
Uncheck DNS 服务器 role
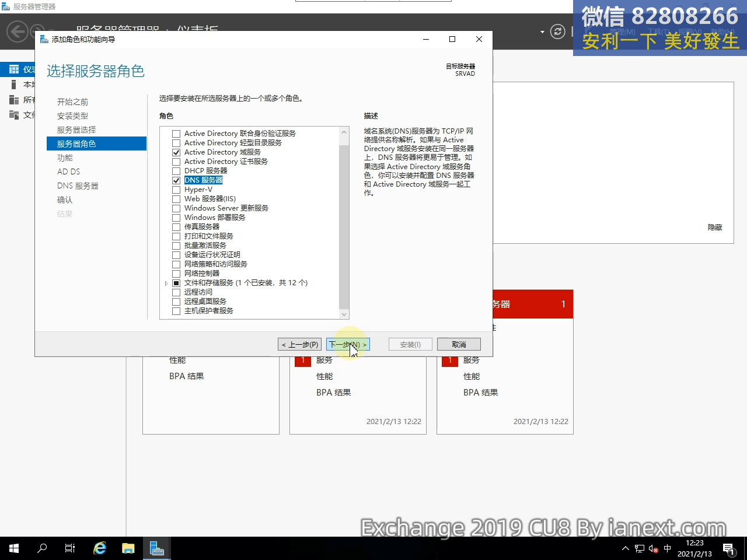coord(176,180)
